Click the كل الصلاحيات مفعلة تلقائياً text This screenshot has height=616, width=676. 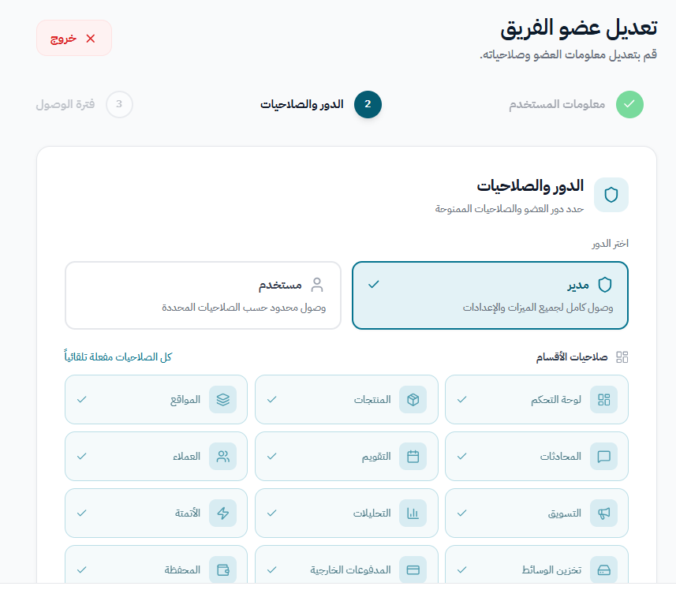point(118,357)
